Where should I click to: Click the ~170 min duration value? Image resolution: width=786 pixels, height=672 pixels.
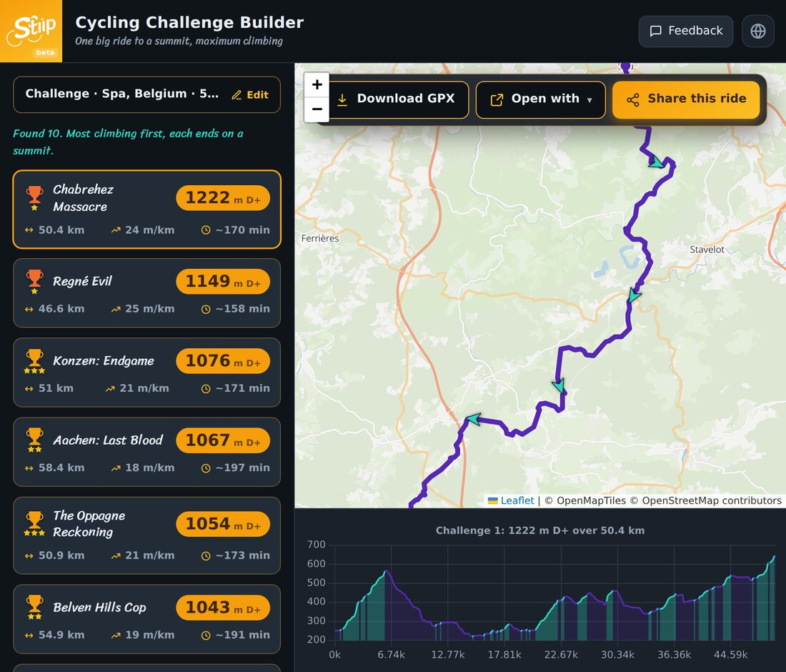[243, 229]
